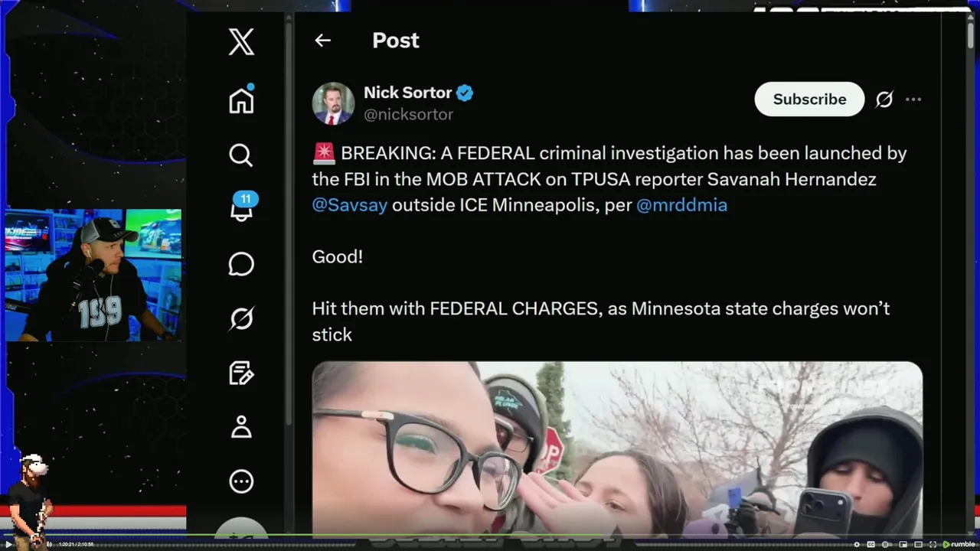
Task: Click the Grok icon next to Subscribe
Action: (x=884, y=99)
